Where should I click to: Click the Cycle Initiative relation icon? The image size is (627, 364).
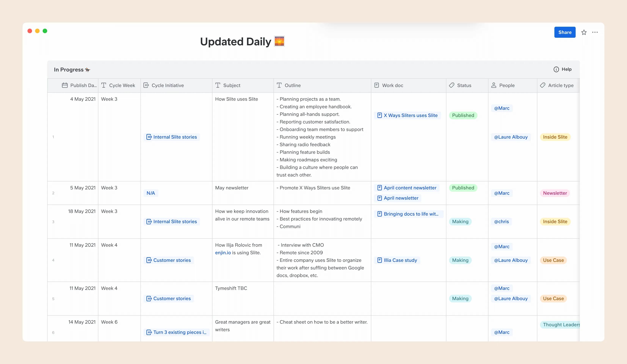(x=146, y=85)
